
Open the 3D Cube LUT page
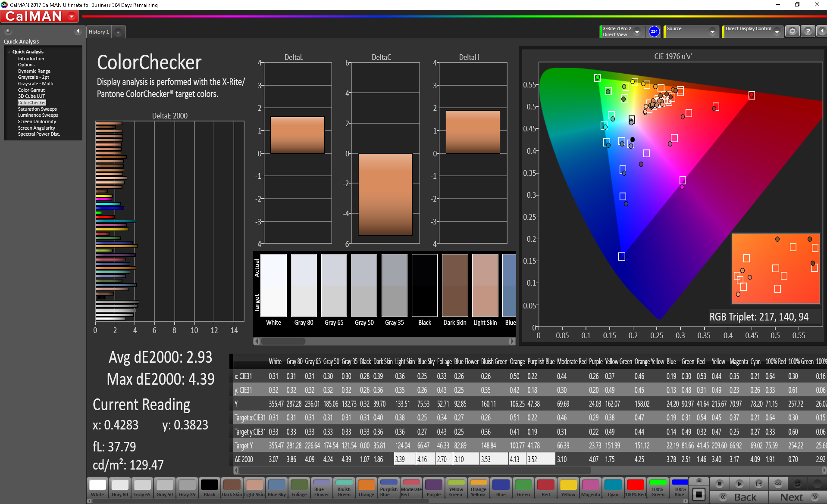(31, 96)
